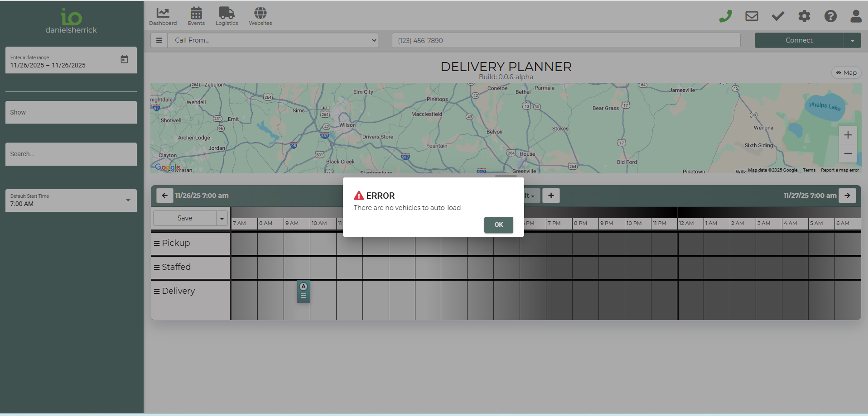Go to the Logistics menu
This screenshot has width=868, height=416.
[x=227, y=17]
